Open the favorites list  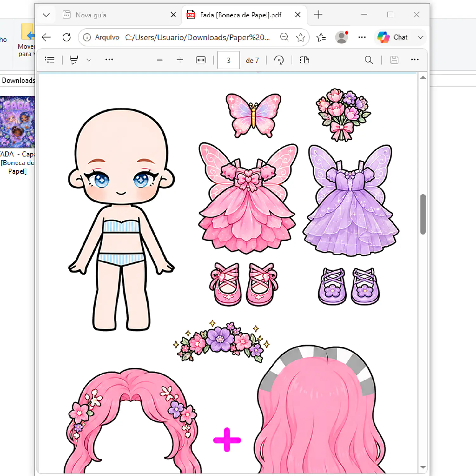pos(321,37)
